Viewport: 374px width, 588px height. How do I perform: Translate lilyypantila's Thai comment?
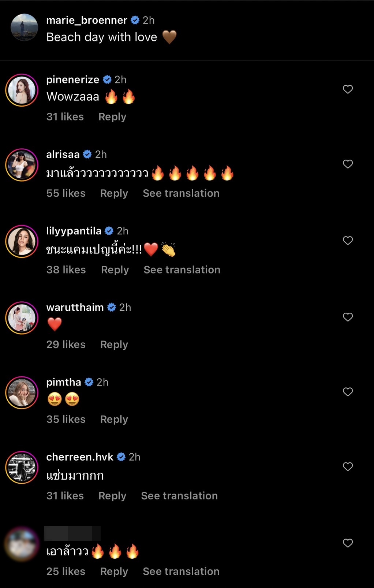182,270
